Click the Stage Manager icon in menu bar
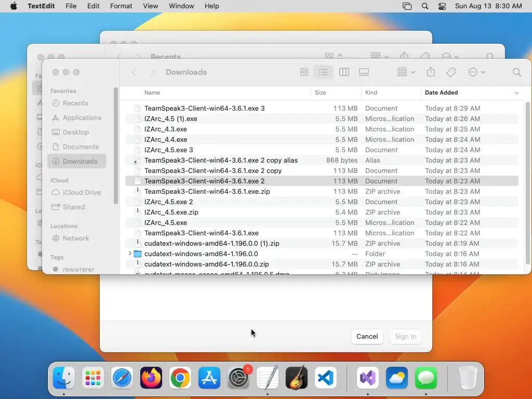This screenshot has width=532, height=399. tap(407, 6)
